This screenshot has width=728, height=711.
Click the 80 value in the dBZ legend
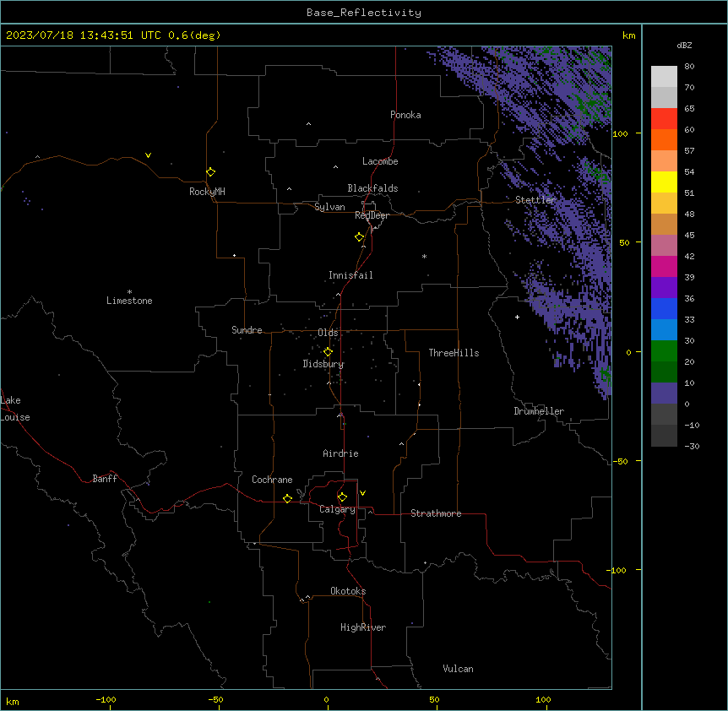click(689, 67)
